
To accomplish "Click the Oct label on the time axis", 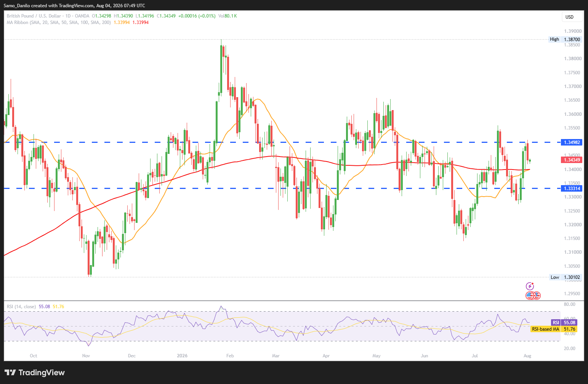I will click(34, 356).
